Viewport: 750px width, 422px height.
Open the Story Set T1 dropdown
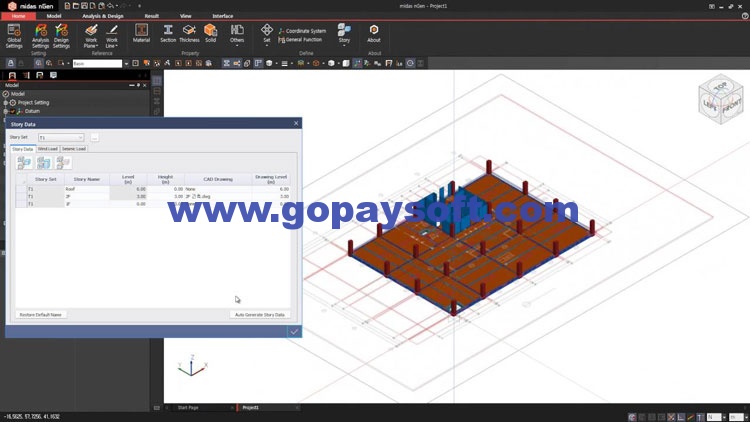coord(61,138)
